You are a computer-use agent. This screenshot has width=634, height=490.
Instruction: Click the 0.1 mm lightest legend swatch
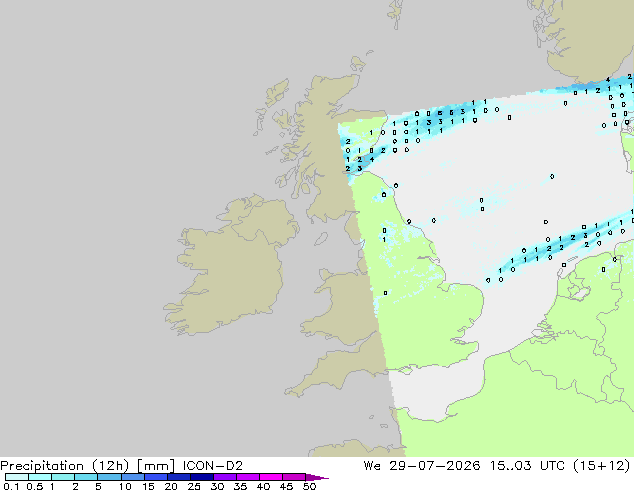(17, 477)
